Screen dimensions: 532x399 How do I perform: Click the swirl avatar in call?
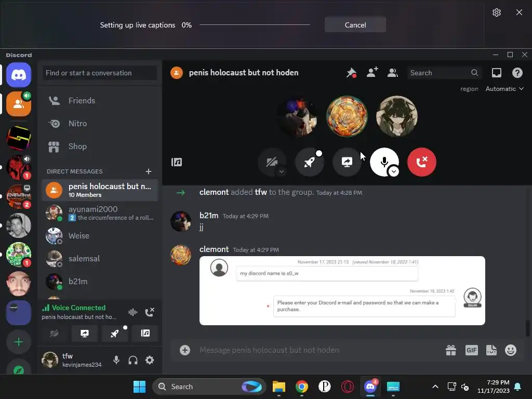[347, 116]
